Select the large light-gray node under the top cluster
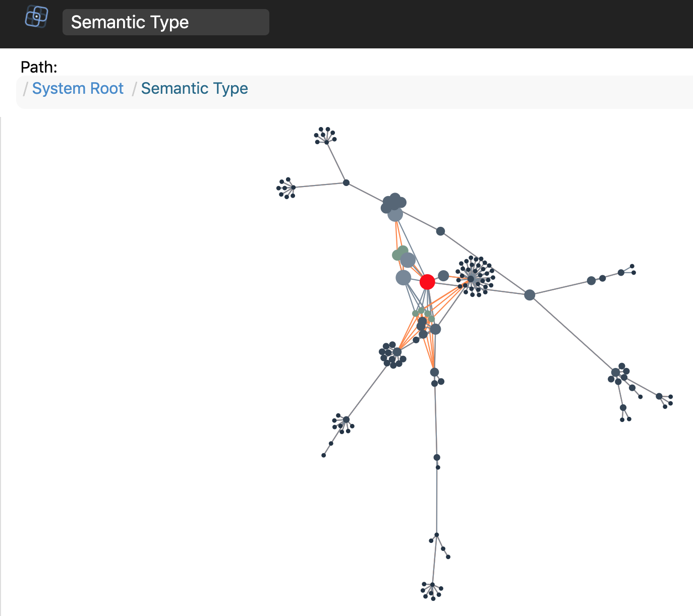Screen dimensions: 693x616 point(395,214)
